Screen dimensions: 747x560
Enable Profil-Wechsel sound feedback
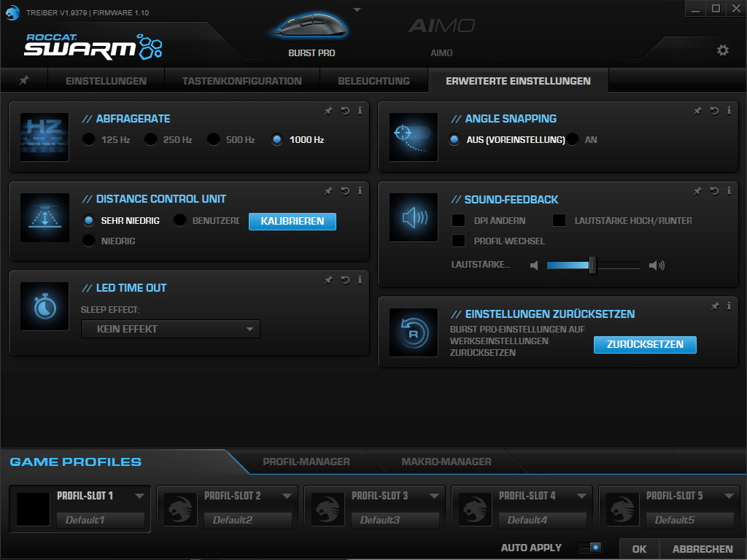coord(458,241)
